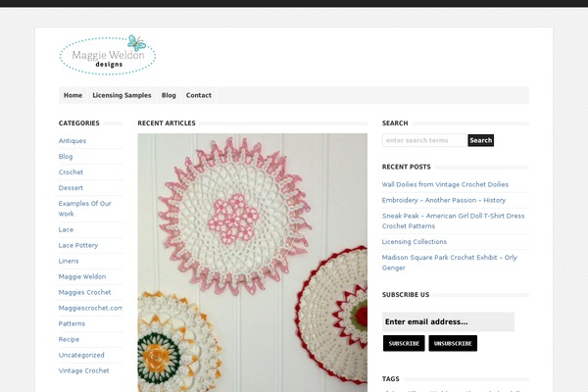
Task: Select the Lace Pottery category
Action: tap(78, 245)
